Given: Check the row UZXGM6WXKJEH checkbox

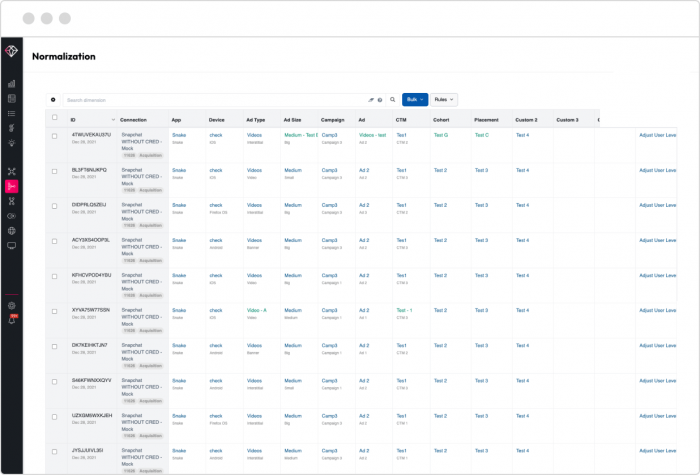Looking at the screenshot, I should [54, 417].
